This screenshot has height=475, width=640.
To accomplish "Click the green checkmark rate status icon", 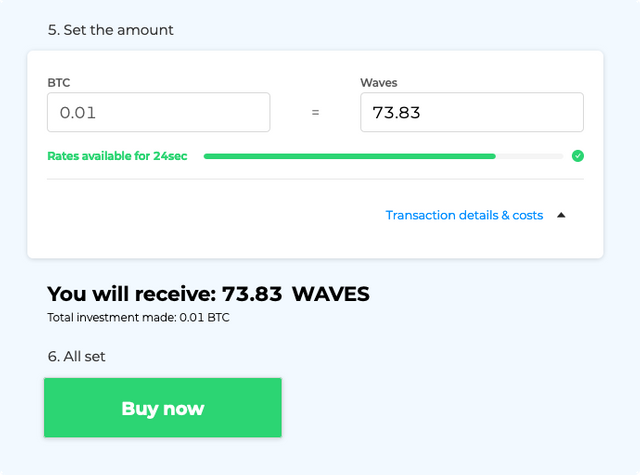I will pos(577,156).
